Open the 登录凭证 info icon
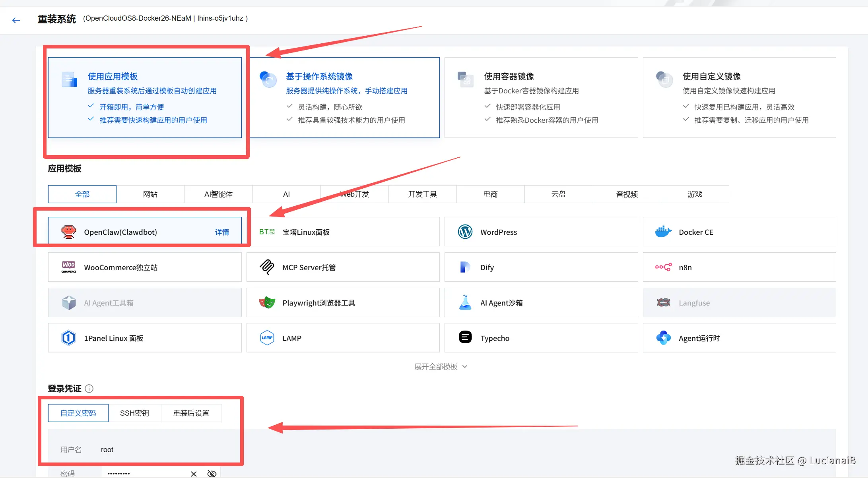 89,389
